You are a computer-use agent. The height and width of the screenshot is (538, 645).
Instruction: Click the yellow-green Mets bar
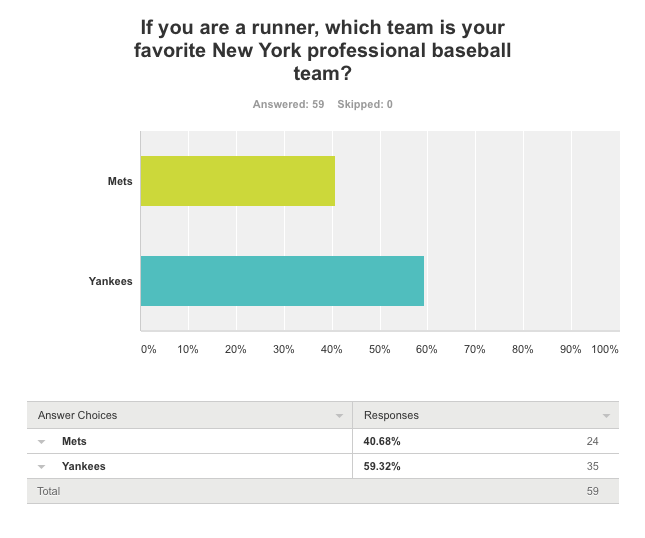pos(238,181)
